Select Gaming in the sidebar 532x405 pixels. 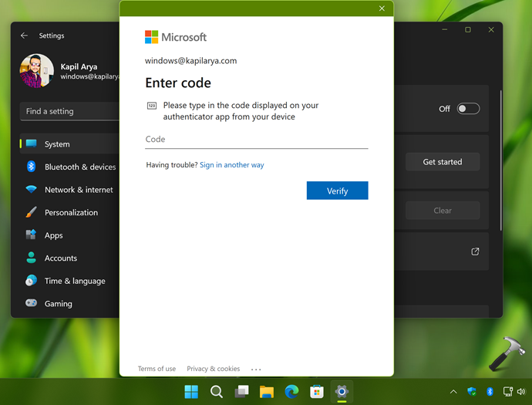58,304
